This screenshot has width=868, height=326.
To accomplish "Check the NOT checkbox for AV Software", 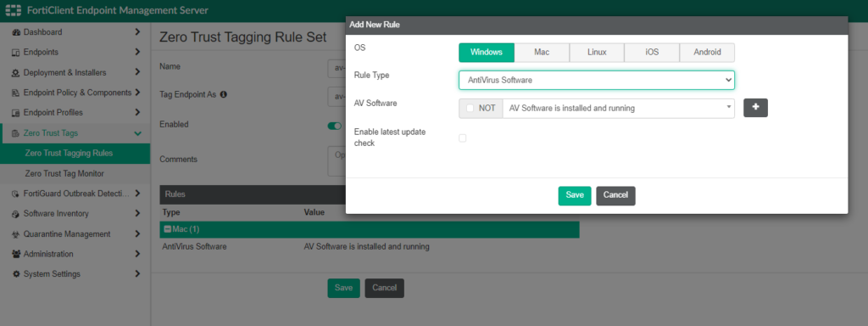I will click(x=470, y=108).
